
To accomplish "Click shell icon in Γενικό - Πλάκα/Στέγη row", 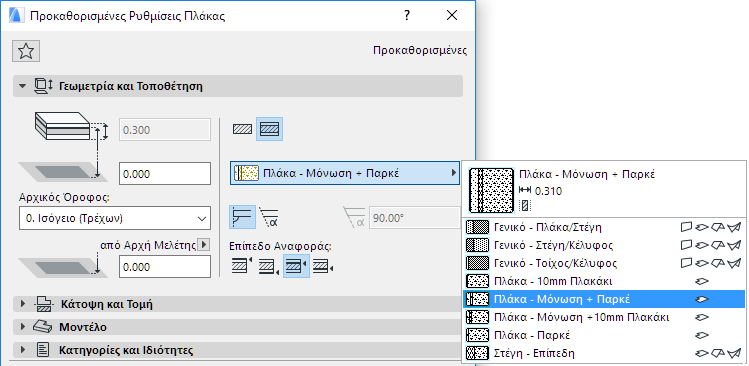I will (734, 227).
